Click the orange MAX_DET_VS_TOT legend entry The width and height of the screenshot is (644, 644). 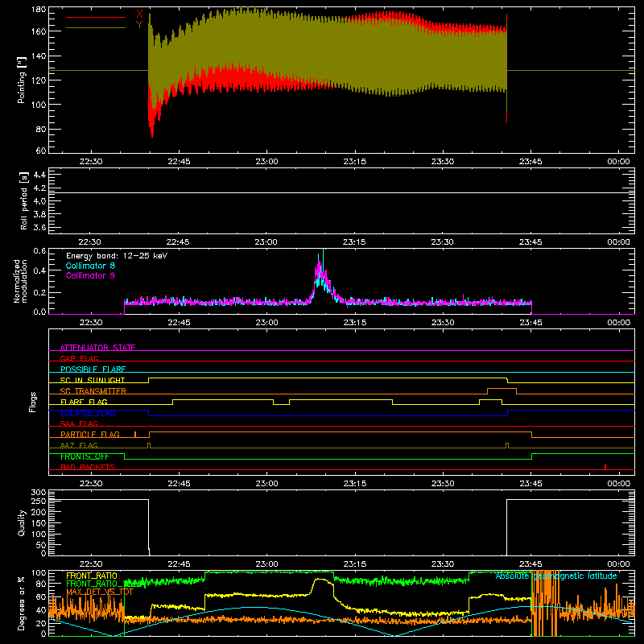(100, 592)
